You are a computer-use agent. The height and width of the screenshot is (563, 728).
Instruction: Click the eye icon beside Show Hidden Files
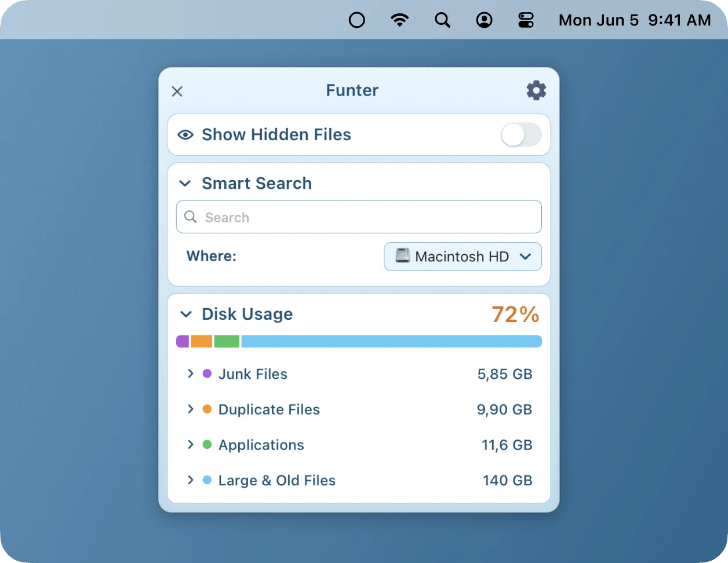click(185, 135)
